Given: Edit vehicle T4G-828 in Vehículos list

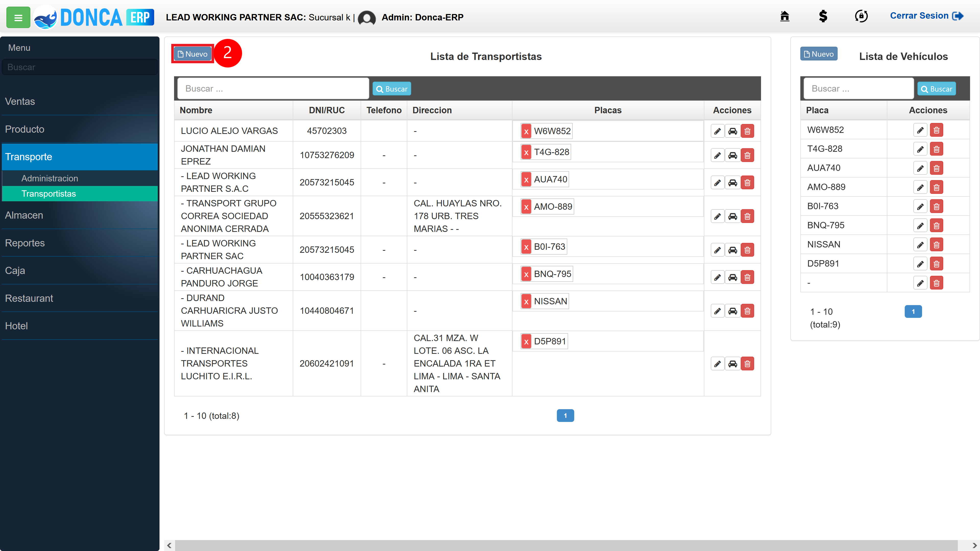Looking at the screenshot, I should (920, 149).
